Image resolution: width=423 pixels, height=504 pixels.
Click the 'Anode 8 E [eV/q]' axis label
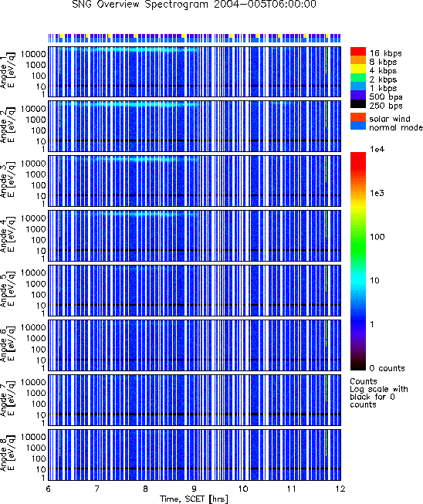coord(7,454)
